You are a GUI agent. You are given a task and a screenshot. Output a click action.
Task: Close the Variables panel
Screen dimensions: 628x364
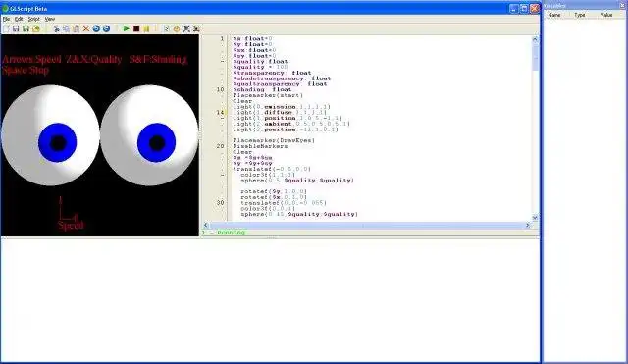click(623, 6)
